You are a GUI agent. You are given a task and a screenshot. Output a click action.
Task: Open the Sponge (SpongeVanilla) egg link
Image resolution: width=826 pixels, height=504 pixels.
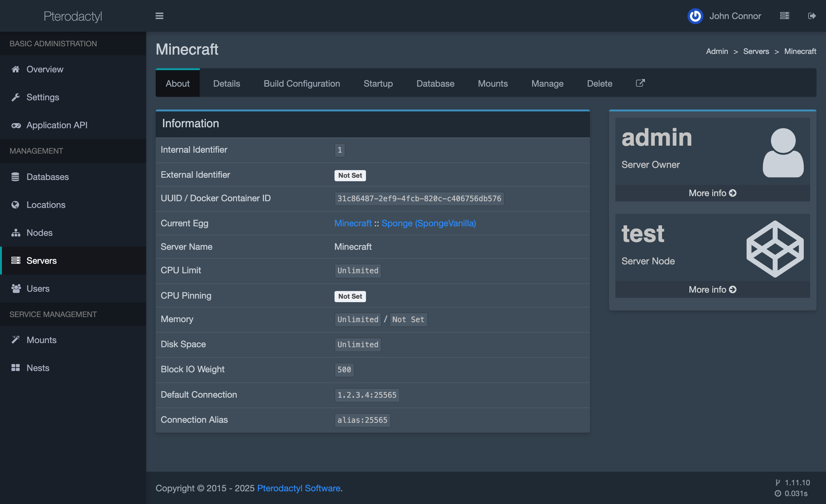[x=429, y=223]
